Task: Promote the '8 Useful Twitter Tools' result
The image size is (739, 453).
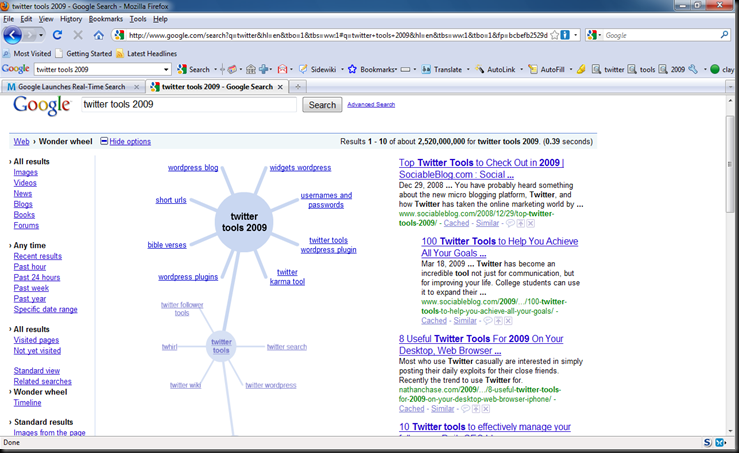Action: [476, 409]
